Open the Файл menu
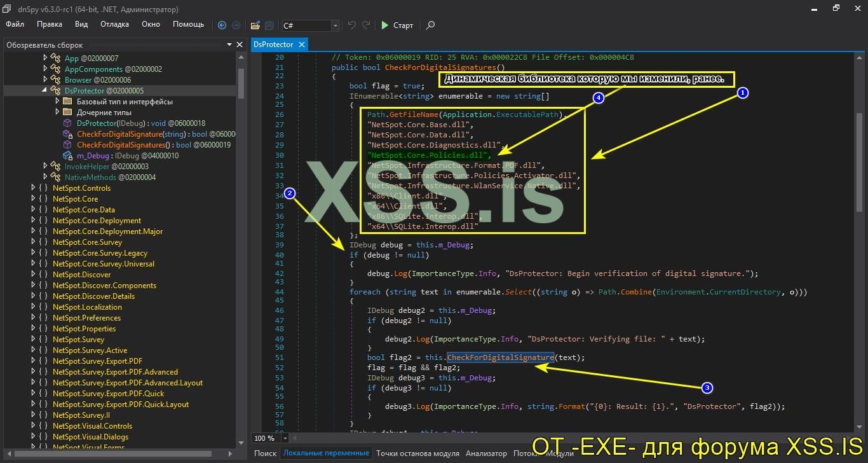This screenshot has width=868, height=463. 15,24
